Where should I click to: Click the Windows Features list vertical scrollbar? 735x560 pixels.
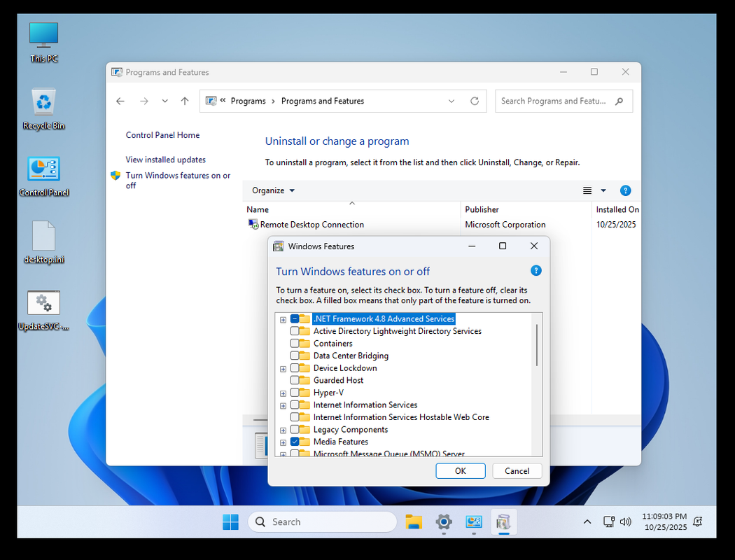[x=537, y=344]
